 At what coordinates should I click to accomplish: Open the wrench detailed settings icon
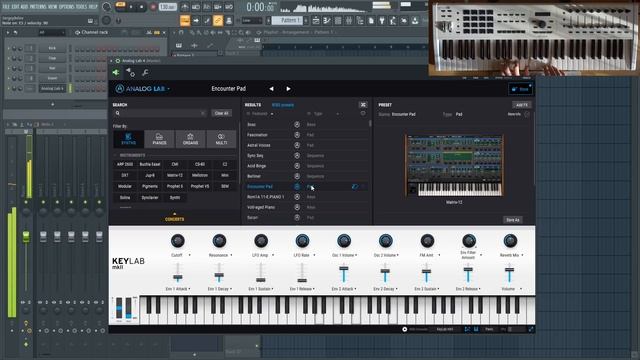pos(145,73)
